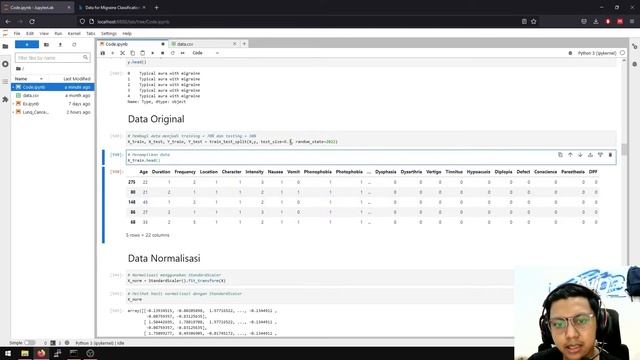Image resolution: width=640 pixels, height=360 pixels.
Task: Open the File menu
Action: (x=17, y=33)
